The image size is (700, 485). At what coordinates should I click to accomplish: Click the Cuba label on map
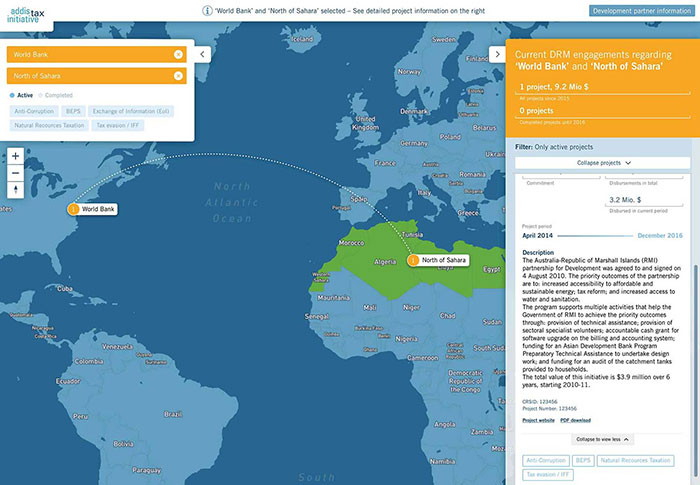click(65, 288)
